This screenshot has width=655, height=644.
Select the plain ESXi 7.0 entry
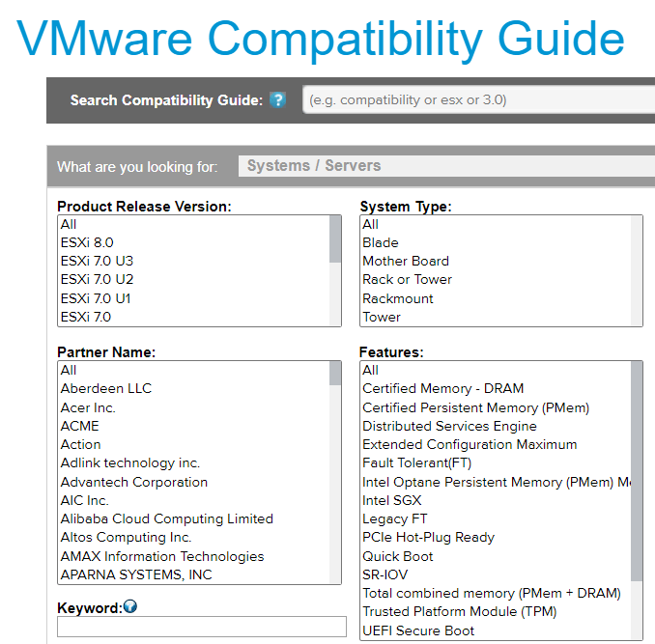[x=193, y=317]
